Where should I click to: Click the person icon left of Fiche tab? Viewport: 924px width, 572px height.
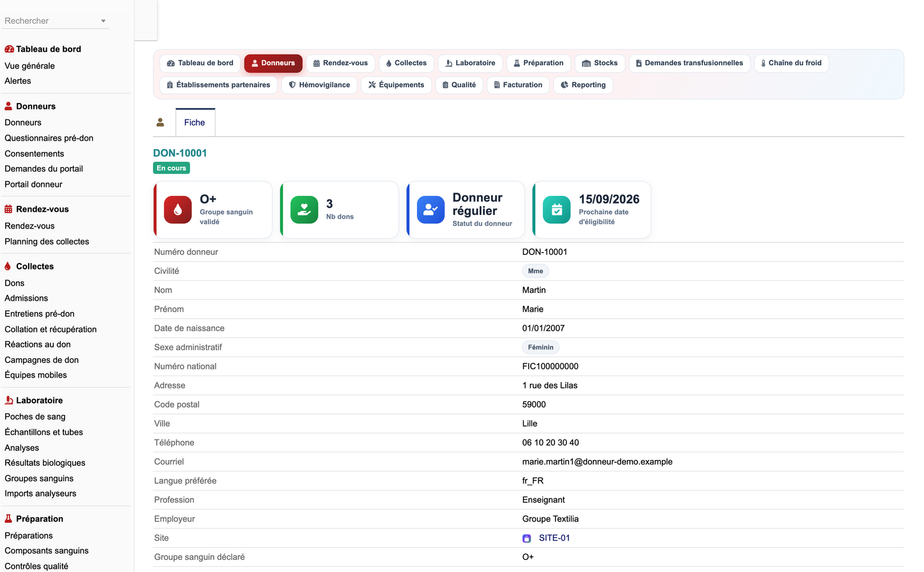[161, 122]
